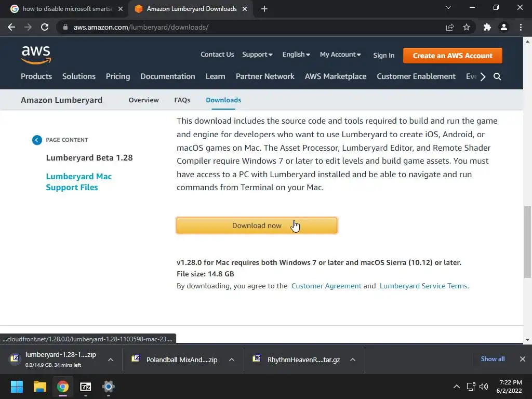Open 7-Zip from the taskbar
Image resolution: width=532 pixels, height=399 pixels.
click(x=86, y=387)
